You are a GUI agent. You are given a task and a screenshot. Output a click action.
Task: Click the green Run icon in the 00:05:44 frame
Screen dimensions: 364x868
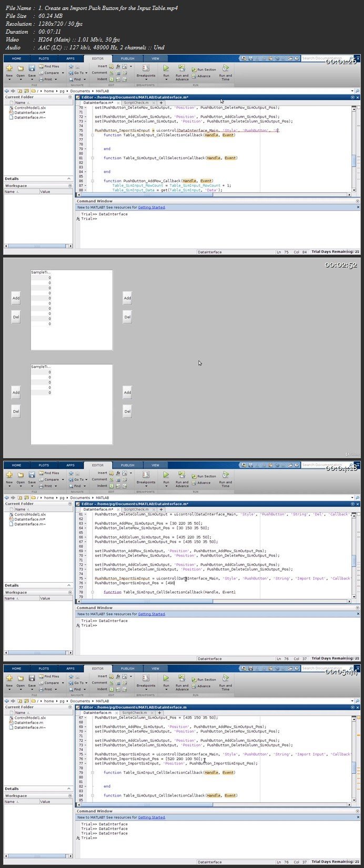(166, 678)
